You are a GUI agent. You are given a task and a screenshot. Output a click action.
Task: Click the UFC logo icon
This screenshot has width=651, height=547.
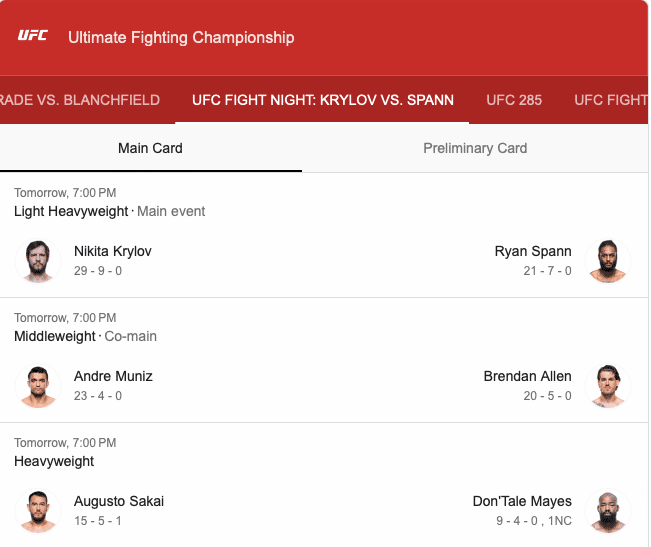32,36
